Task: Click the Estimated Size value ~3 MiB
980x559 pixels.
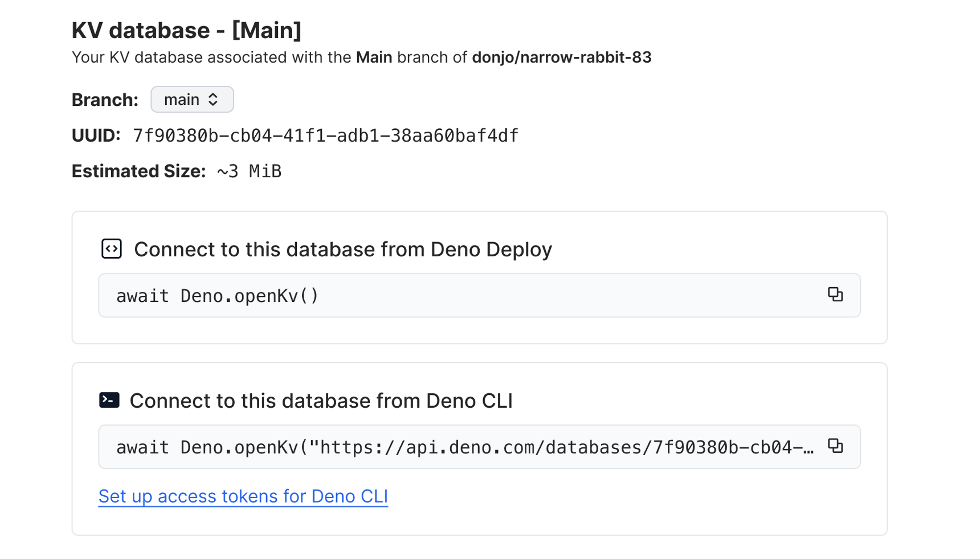Action: pos(249,170)
